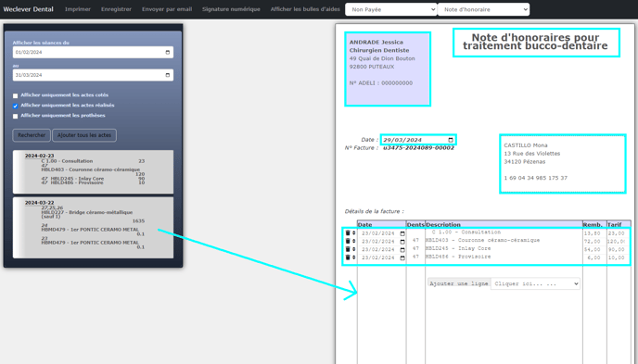The height and width of the screenshot is (364, 638).
Task: Click 'Ajouter tous les actes' button
Action: pos(84,135)
